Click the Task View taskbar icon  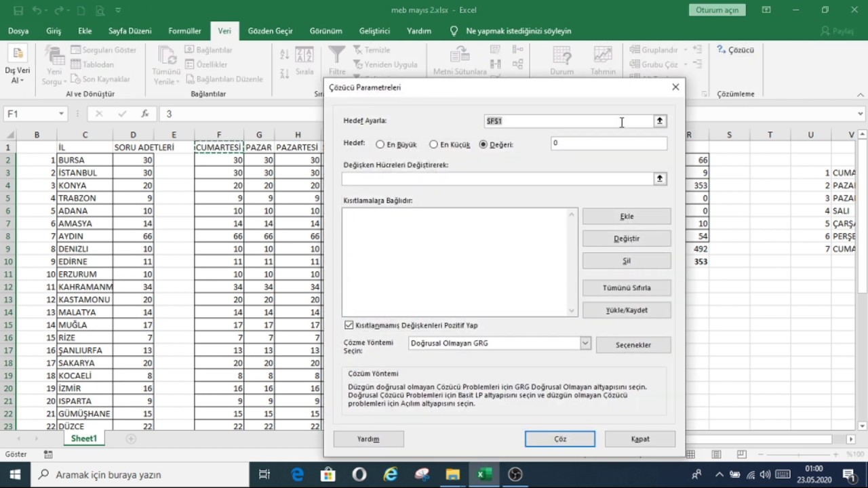tap(265, 474)
